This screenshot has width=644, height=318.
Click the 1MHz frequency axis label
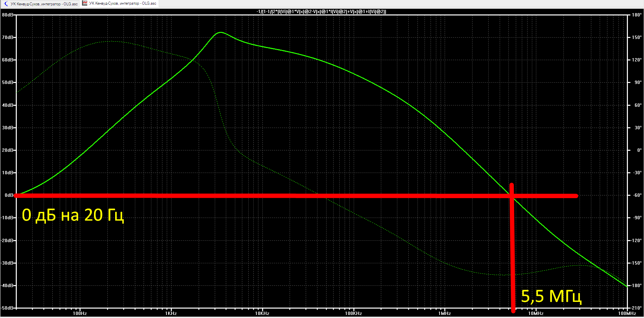445,313
